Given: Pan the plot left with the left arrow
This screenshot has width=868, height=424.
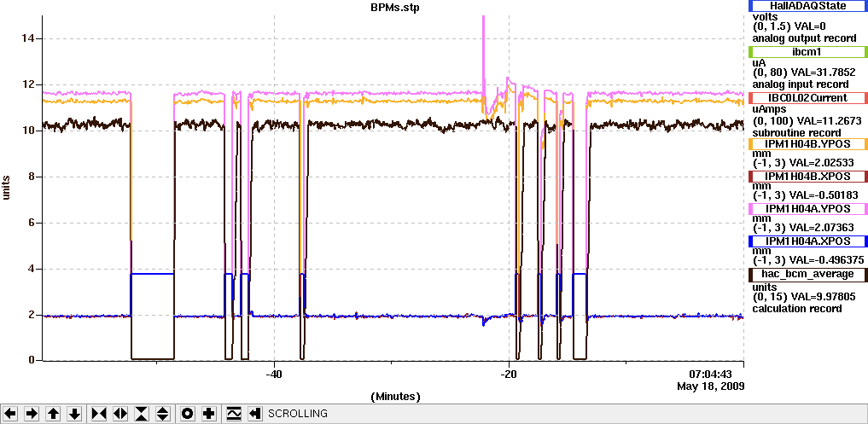Looking at the screenshot, I should 11,414.
